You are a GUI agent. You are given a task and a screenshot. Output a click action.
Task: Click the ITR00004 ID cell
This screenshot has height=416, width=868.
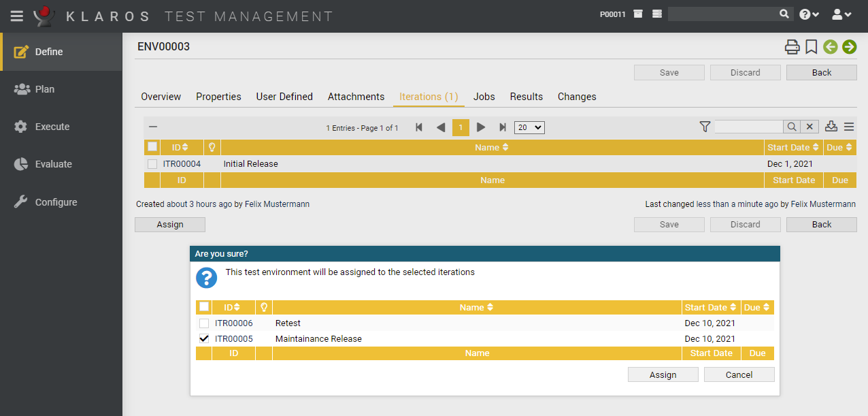182,164
